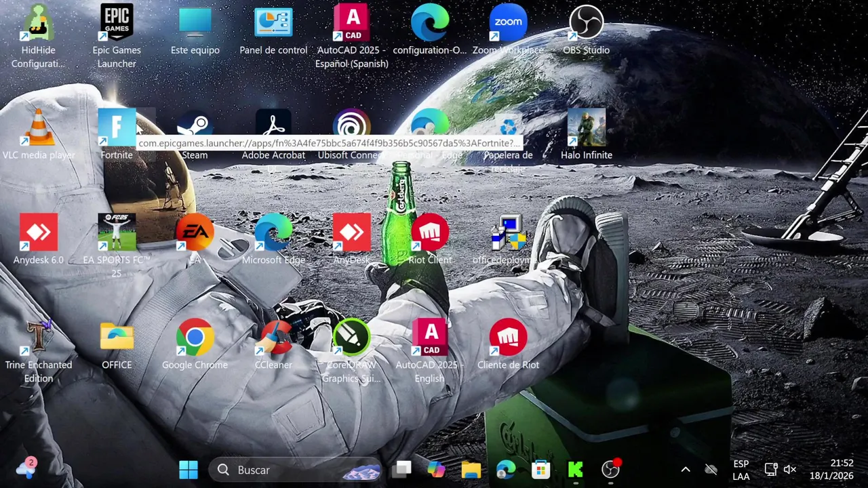Viewport: 868px width, 488px height.
Task: Open Edge from the taskbar
Action: coord(506,470)
